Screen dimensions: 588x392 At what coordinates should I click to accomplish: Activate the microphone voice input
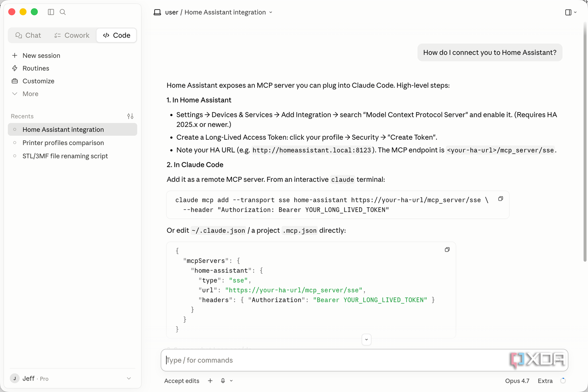(223, 381)
